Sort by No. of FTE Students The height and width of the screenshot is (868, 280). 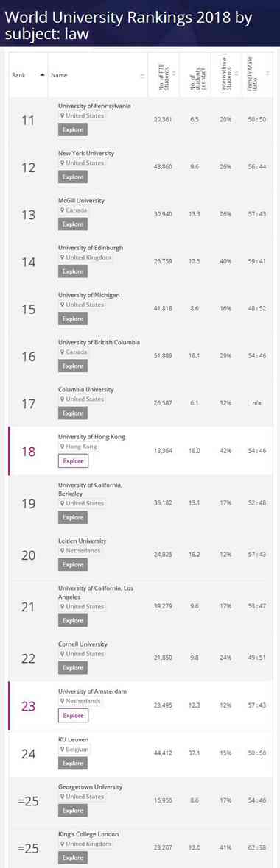[174, 73]
